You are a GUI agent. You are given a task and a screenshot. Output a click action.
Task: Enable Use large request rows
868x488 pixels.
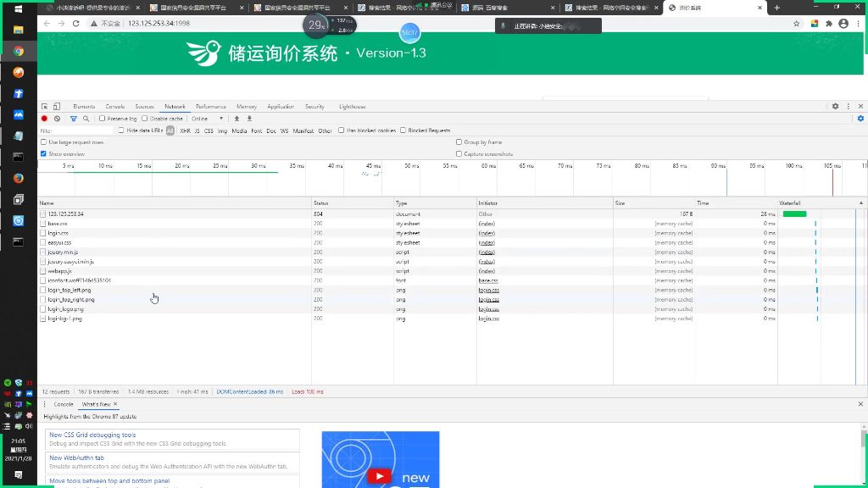point(44,142)
